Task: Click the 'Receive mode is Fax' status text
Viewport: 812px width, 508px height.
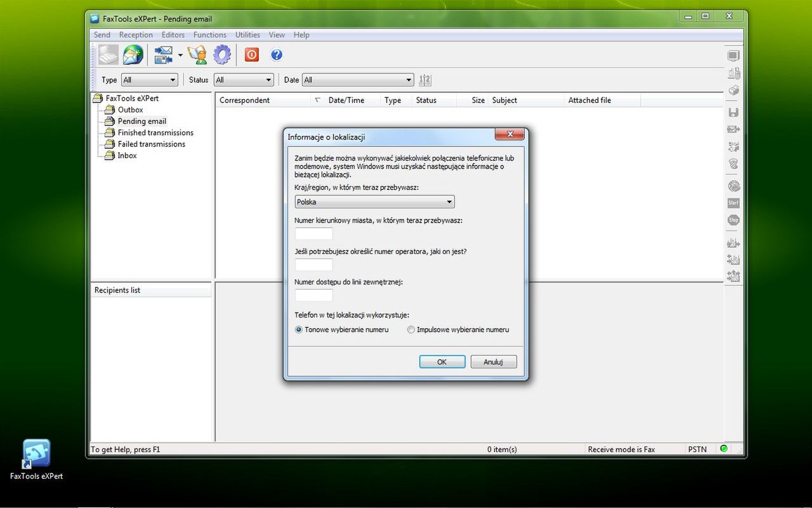Action: (x=622, y=449)
